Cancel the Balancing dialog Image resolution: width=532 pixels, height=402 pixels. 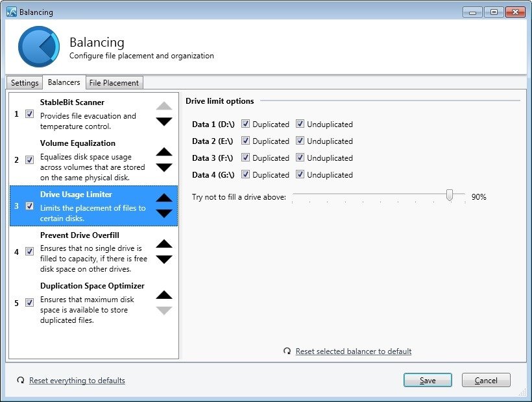[486, 381]
